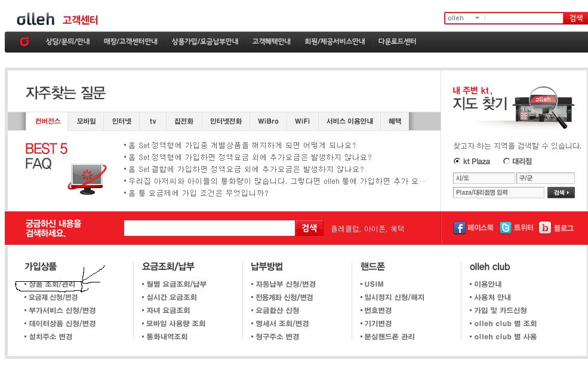
Task: Open olleh club 별 조회 link
Action: 506,324
